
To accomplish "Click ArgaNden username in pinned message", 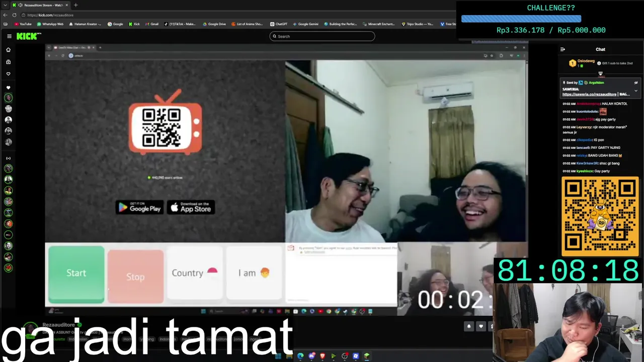I will (596, 82).
